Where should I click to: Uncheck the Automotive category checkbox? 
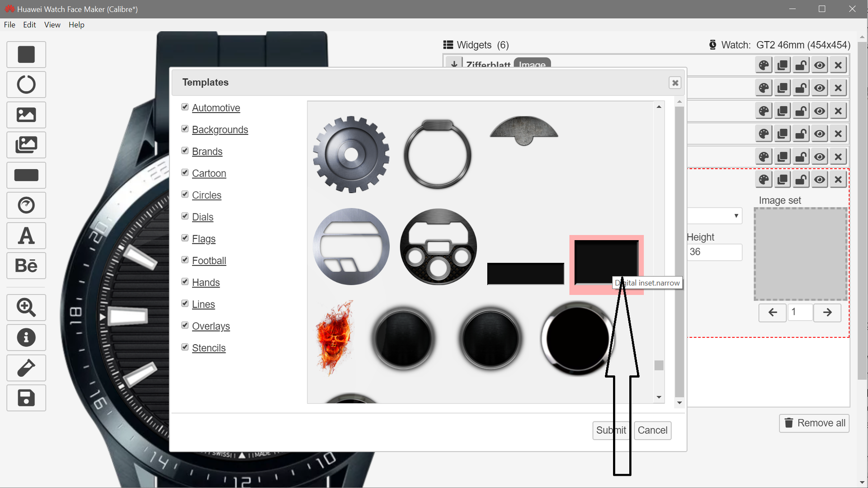pos(185,107)
